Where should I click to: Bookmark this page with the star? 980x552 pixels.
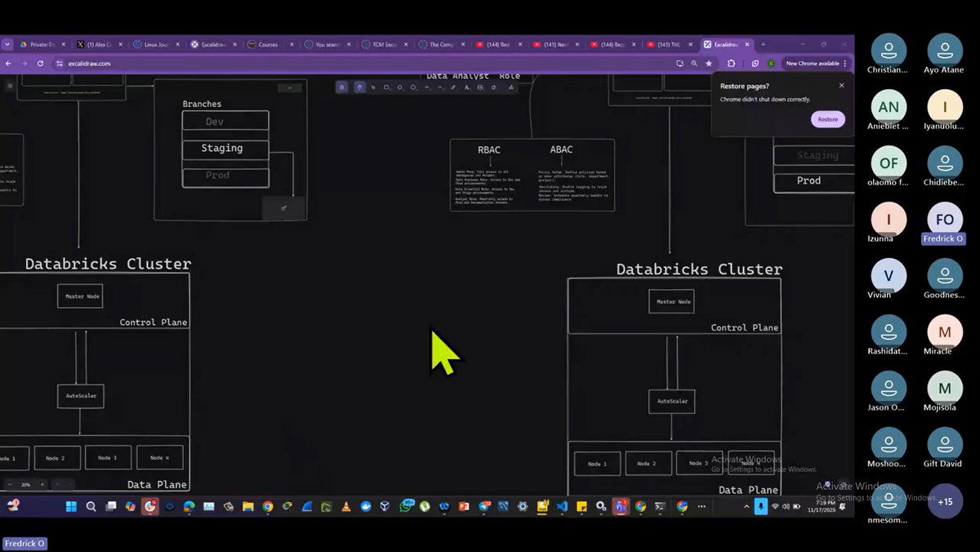tap(708, 63)
